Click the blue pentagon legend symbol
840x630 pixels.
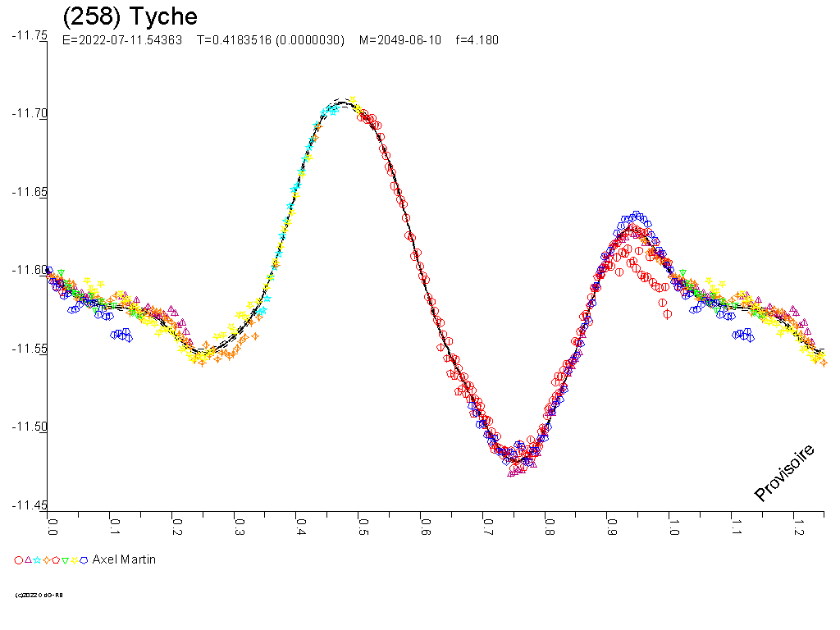click(x=84, y=560)
